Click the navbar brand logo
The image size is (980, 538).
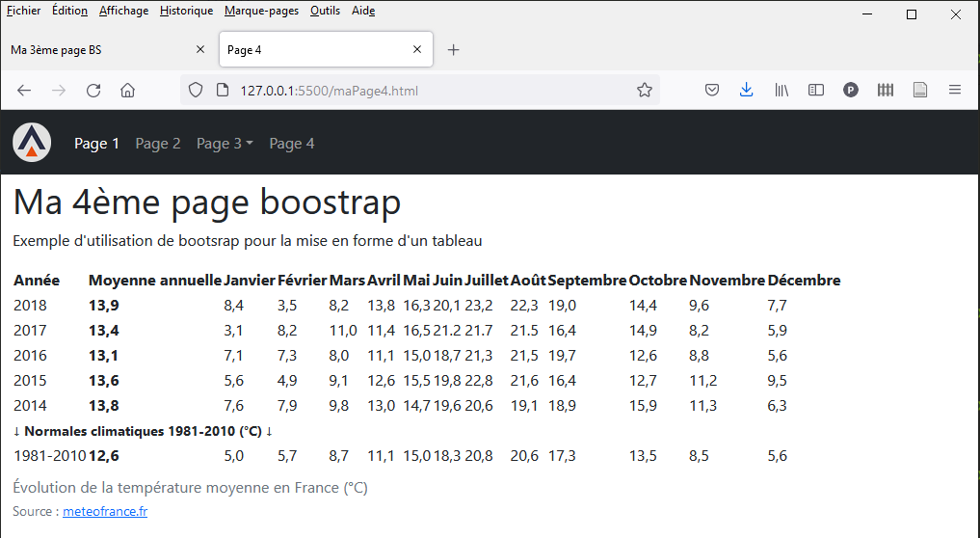coord(32,144)
